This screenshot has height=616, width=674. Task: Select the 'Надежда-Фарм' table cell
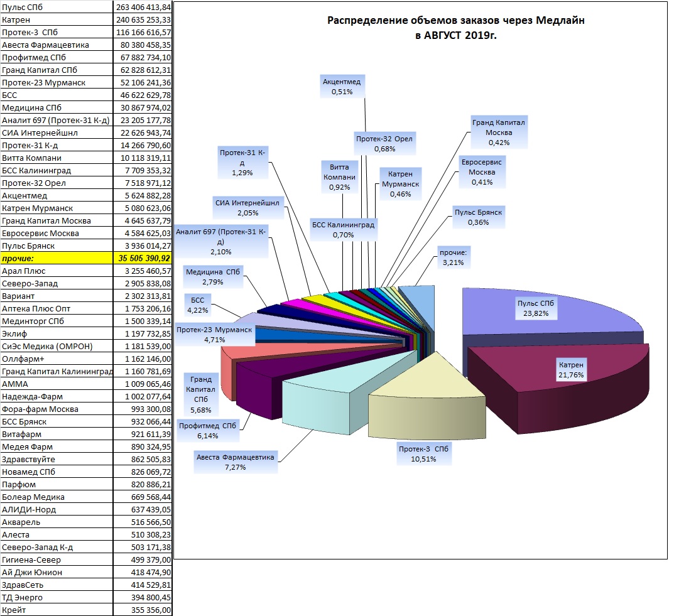coord(57,396)
